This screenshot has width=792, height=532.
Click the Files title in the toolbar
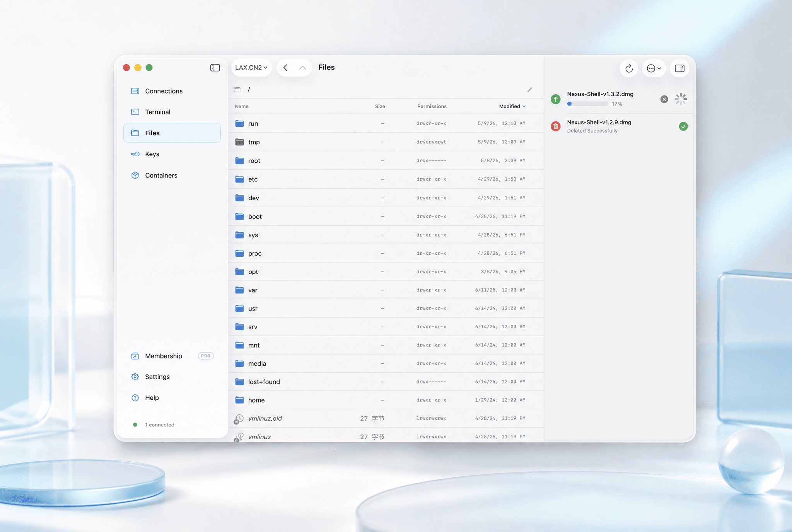(326, 67)
